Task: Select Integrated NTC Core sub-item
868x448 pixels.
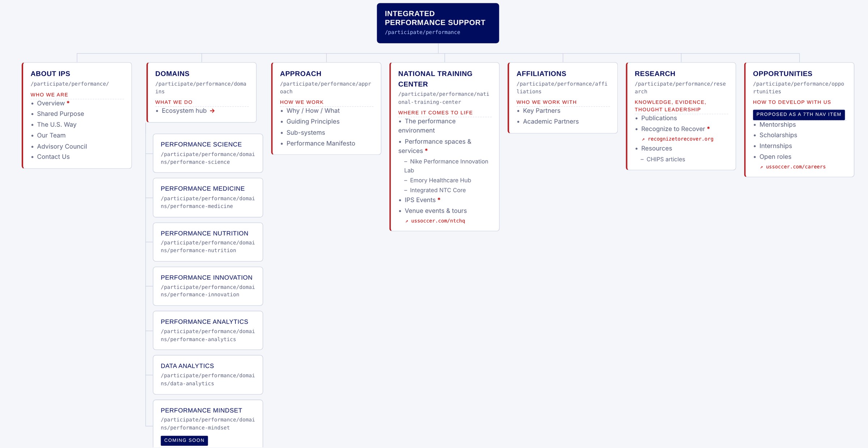Action: 438,190
